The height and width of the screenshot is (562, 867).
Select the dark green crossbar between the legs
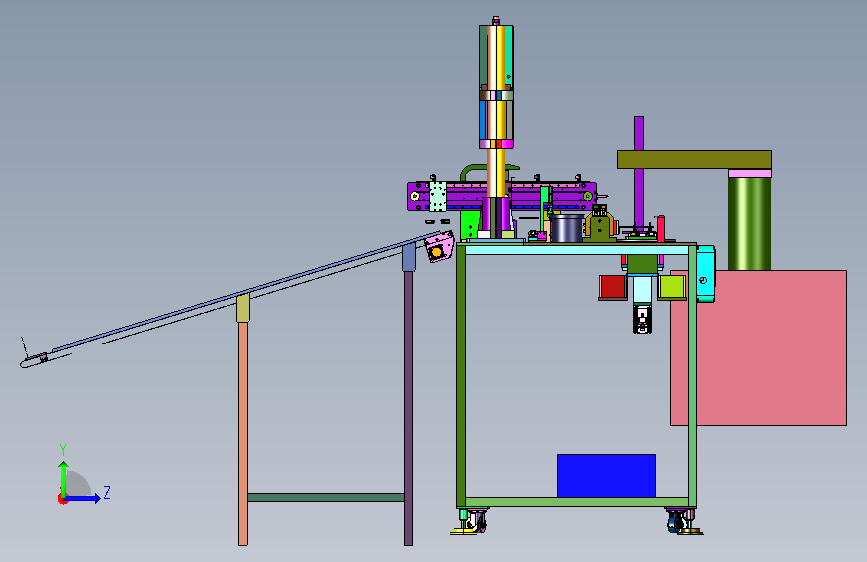(326, 497)
